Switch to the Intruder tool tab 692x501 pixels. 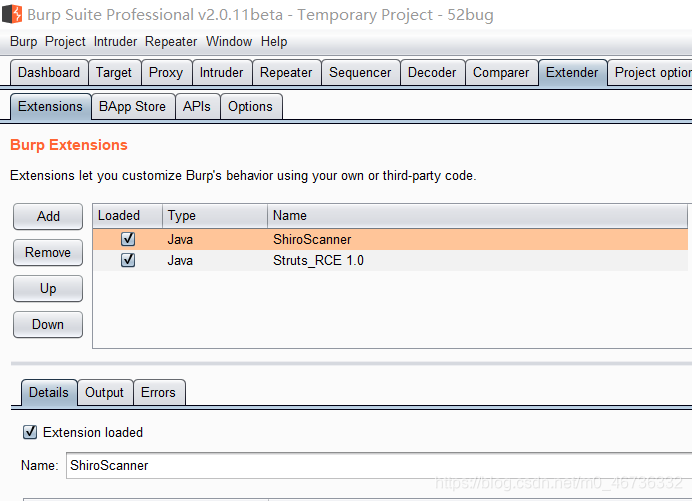tap(221, 72)
